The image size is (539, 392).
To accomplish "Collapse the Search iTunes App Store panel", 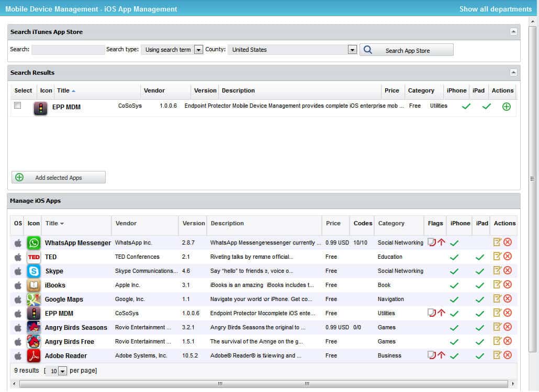I will (513, 31).
